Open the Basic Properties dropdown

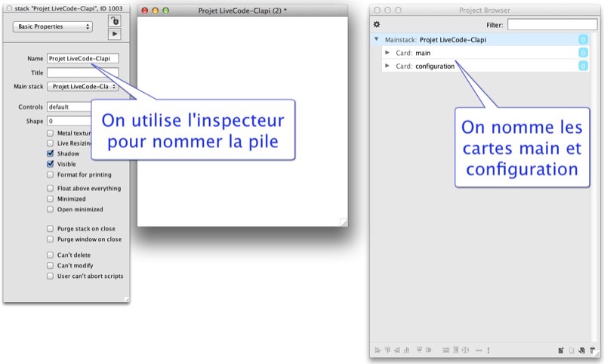pyautogui.click(x=52, y=26)
